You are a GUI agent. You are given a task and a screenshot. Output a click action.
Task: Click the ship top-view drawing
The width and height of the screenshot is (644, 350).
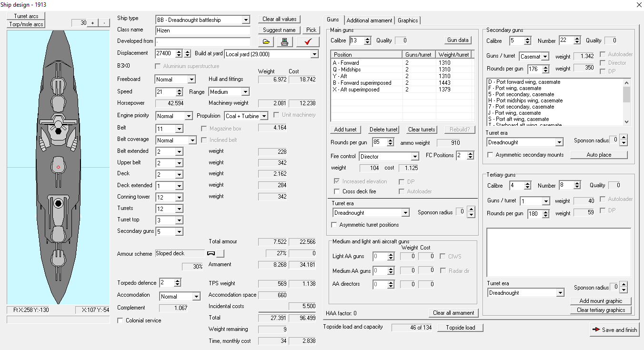tap(58, 168)
